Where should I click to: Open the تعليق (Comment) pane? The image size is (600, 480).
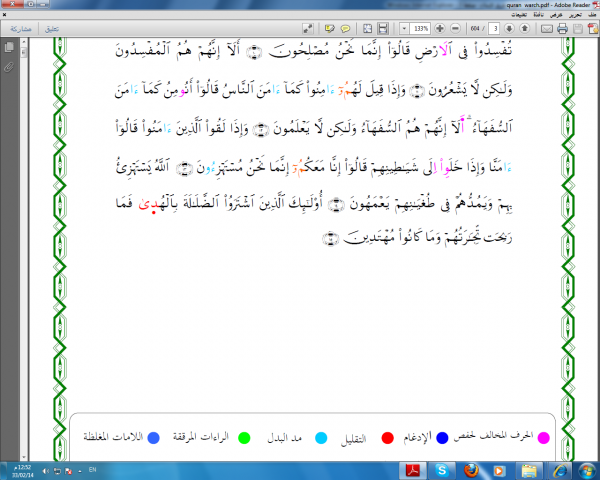tap(52, 29)
